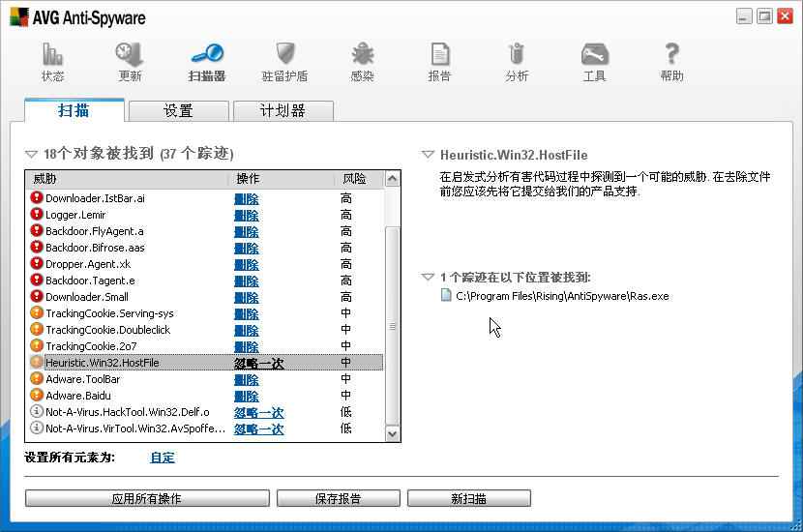
Task: Select the Heuristic.Win32.HostFile row
Action: pyautogui.click(x=206, y=362)
